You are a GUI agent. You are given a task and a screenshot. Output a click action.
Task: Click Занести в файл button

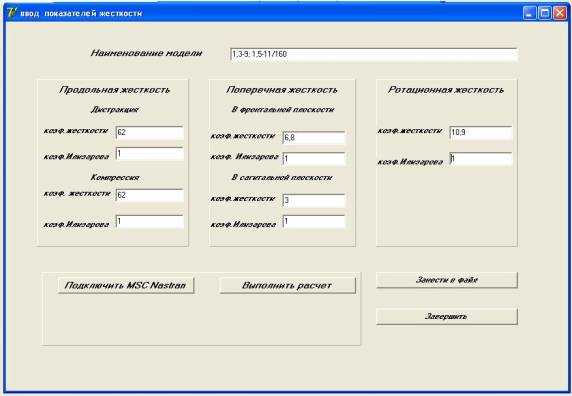[447, 280]
